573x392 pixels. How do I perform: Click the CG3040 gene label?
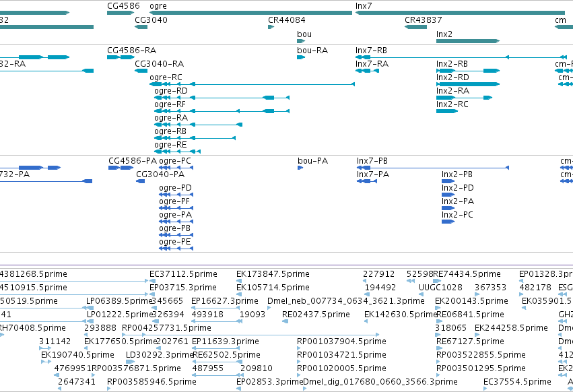pos(151,20)
